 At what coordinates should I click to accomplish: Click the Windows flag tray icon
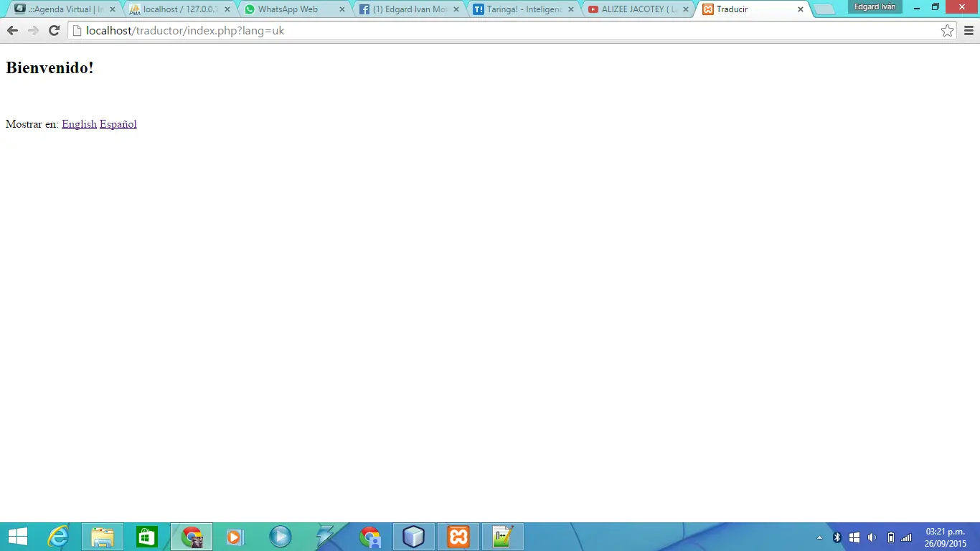pyautogui.click(x=854, y=537)
